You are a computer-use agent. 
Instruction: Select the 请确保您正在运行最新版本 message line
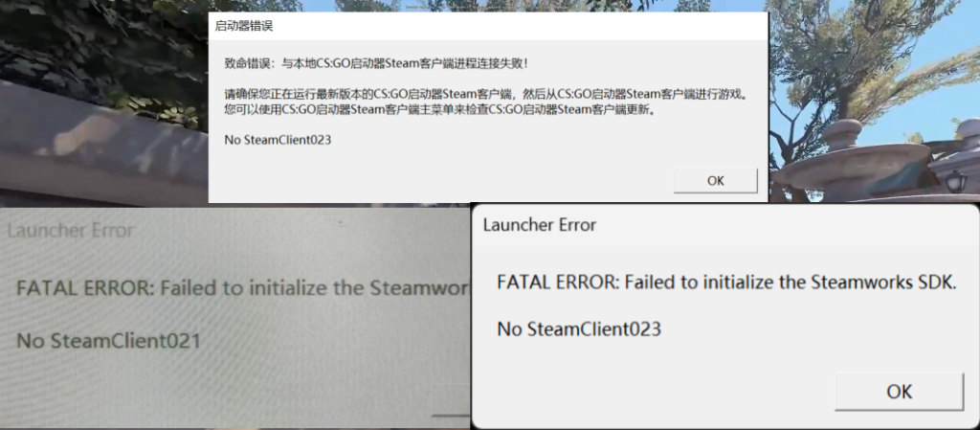pos(486,95)
